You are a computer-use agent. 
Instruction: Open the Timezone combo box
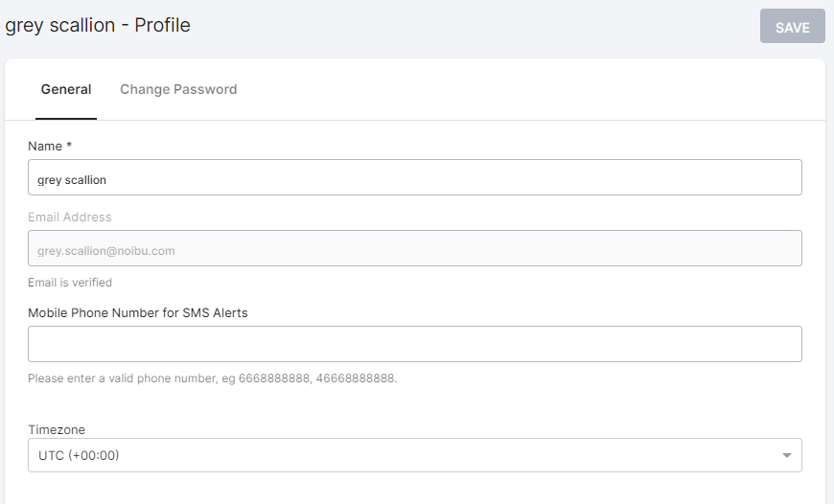click(x=414, y=455)
